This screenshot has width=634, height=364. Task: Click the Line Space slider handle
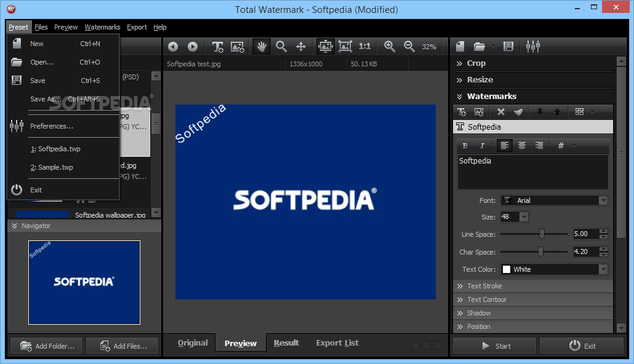pyautogui.click(x=542, y=234)
